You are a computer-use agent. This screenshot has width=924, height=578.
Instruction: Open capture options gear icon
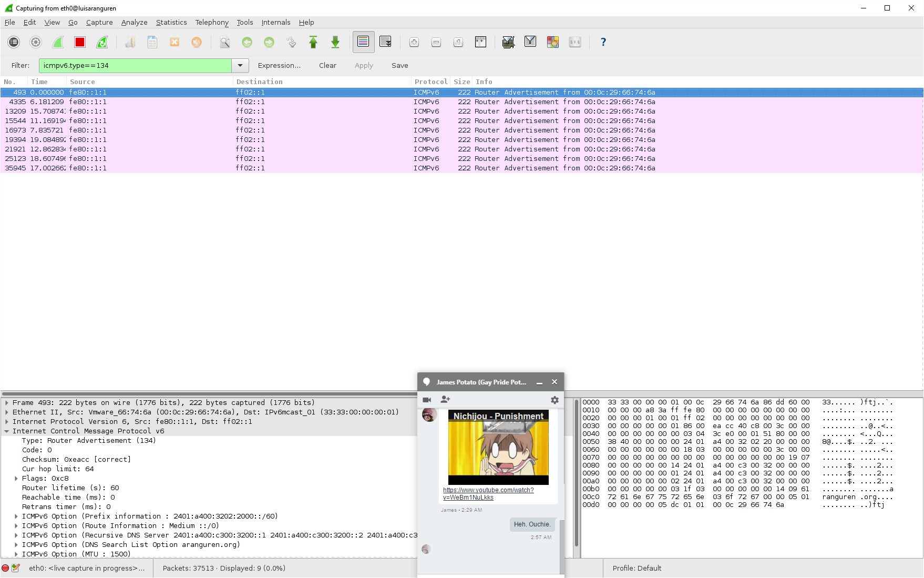pos(36,42)
